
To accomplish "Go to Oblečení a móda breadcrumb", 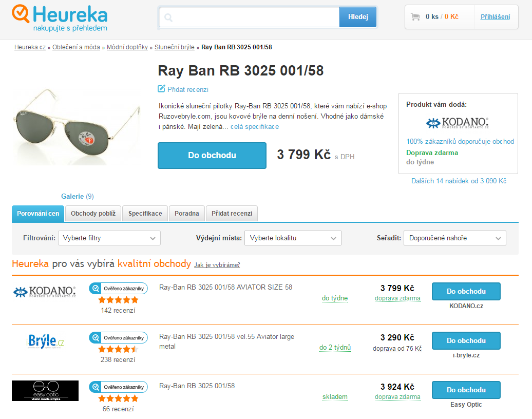I will pos(76,47).
